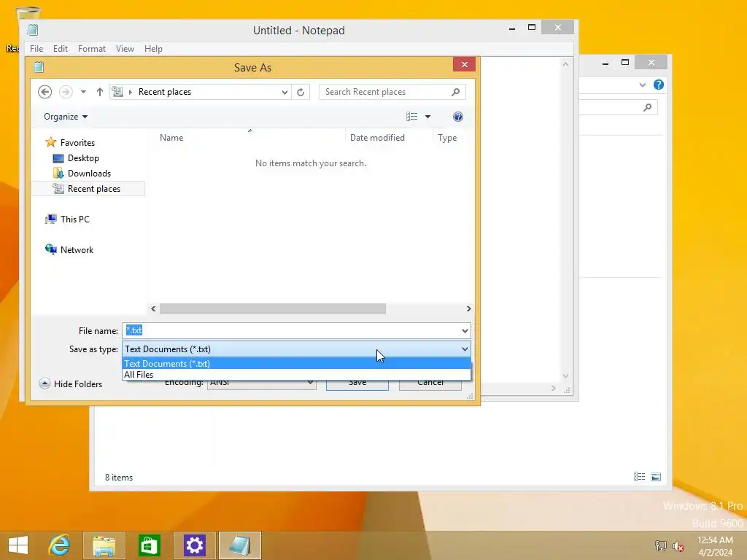Viewport: 747px width, 560px height.
Task: Switch Explorer to details view icon
Action: click(x=639, y=477)
